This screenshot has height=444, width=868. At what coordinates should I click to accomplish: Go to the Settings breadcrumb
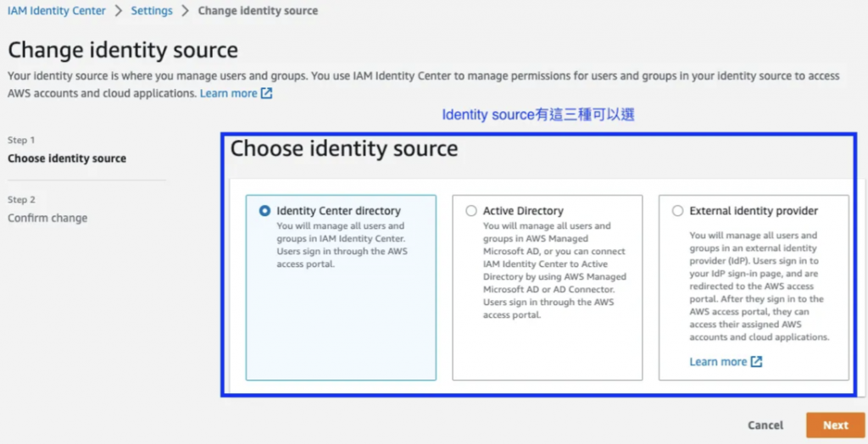pyautogui.click(x=152, y=10)
